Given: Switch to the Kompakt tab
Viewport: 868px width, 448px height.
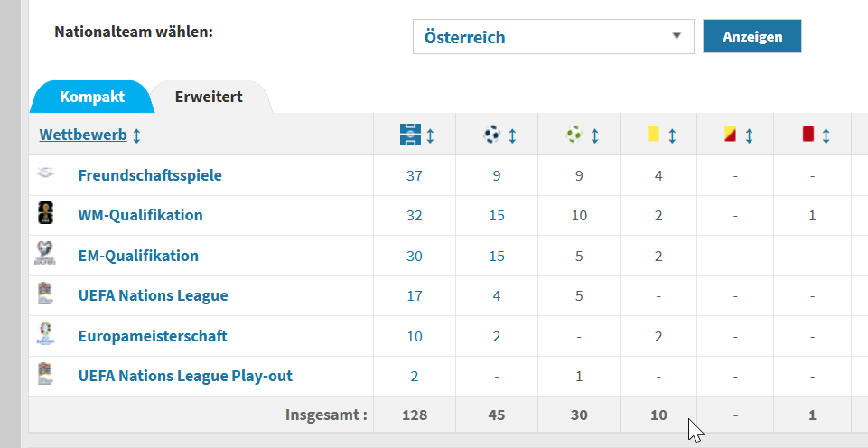Looking at the screenshot, I should coord(92,97).
